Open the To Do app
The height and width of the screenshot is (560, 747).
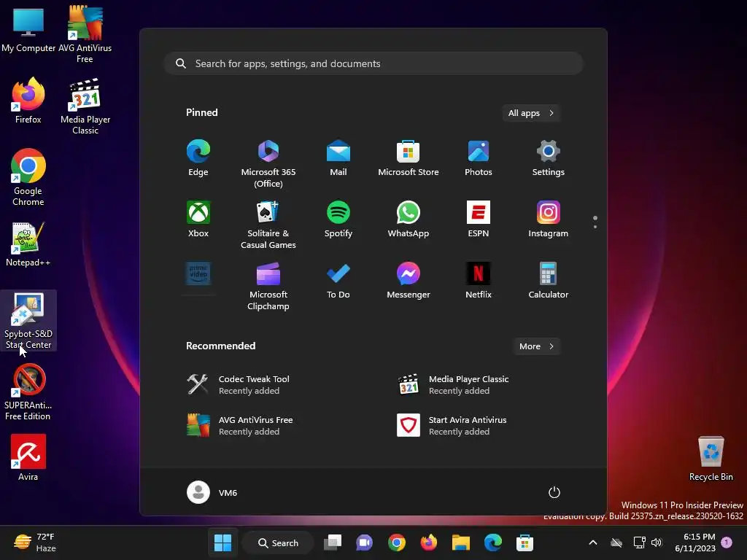coord(338,281)
